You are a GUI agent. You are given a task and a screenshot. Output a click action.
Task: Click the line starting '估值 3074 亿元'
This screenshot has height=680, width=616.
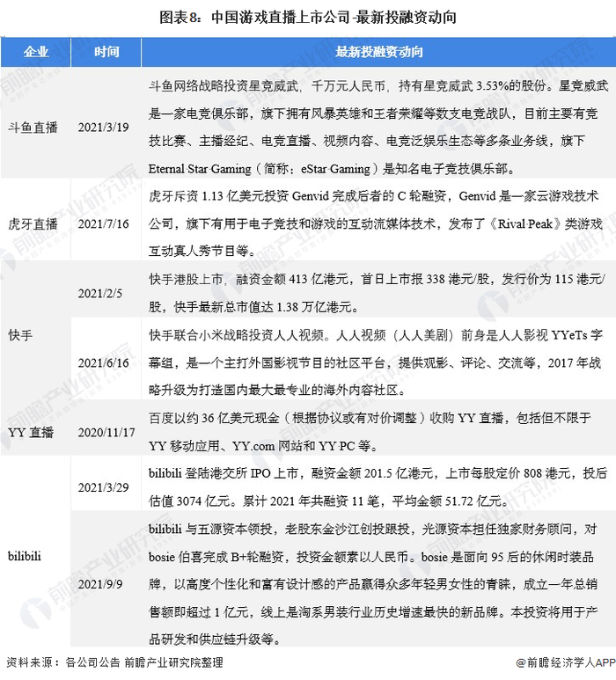[328, 501]
